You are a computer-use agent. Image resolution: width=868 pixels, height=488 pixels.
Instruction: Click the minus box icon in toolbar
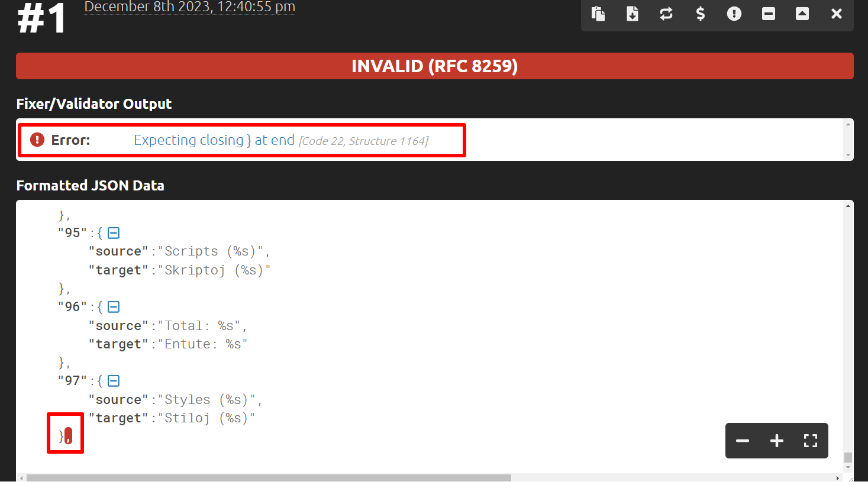(x=769, y=14)
